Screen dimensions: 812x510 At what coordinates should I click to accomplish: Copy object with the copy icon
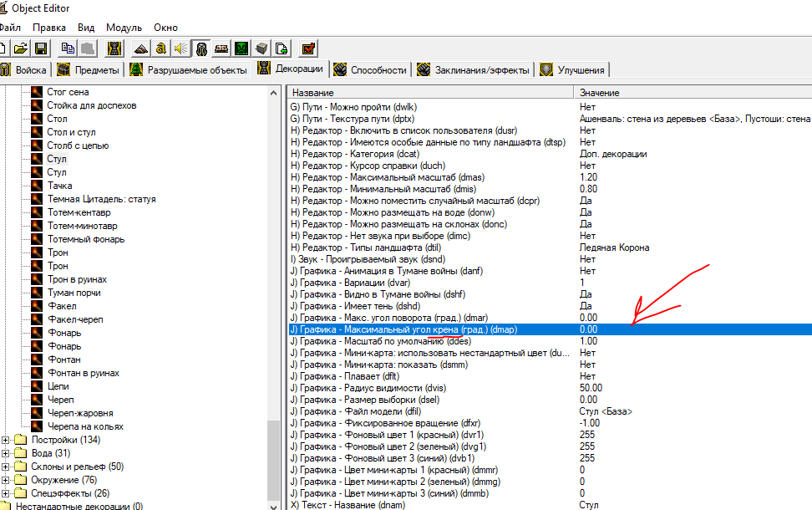tap(68, 48)
